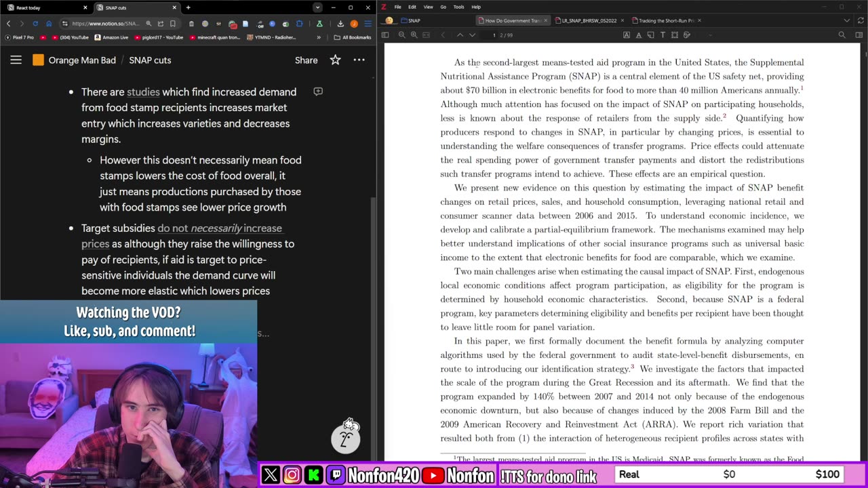868x488 pixels.
Task: Open Notion AI assistant face button
Action: (x=345, y=439)
